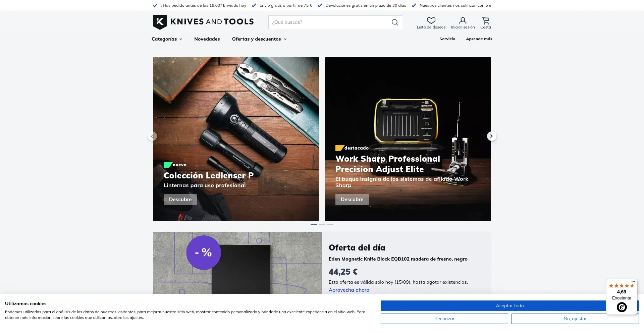Expand Ofertas y descuentos dropdown
The image size is (644, 333).
pyautogui.click(x=259, y=39)
